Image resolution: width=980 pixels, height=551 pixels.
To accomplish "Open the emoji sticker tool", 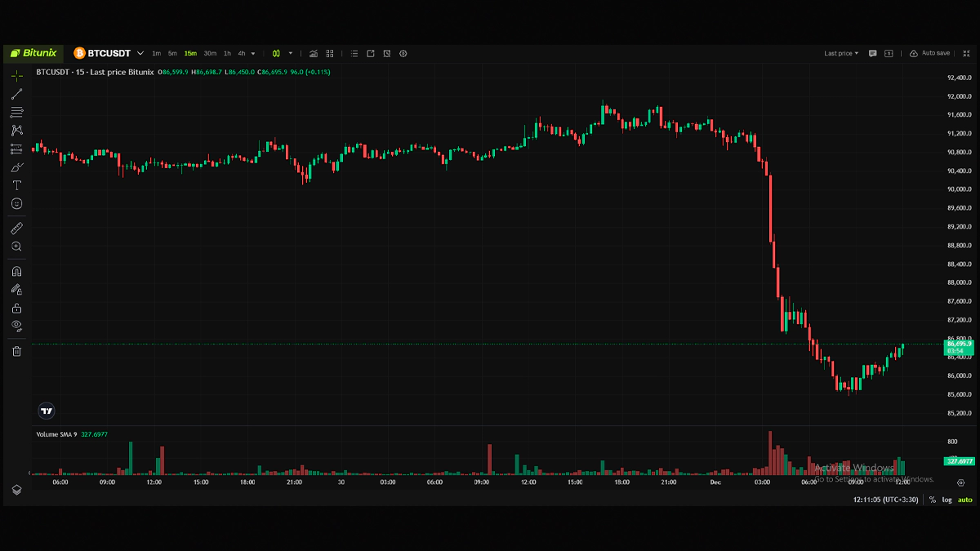I will (x=16, y=204).
